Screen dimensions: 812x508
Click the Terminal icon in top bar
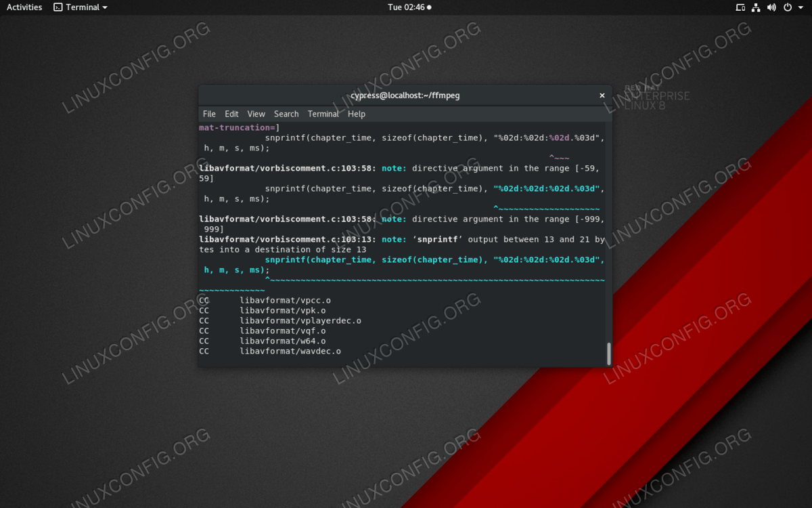coord(58,7)
